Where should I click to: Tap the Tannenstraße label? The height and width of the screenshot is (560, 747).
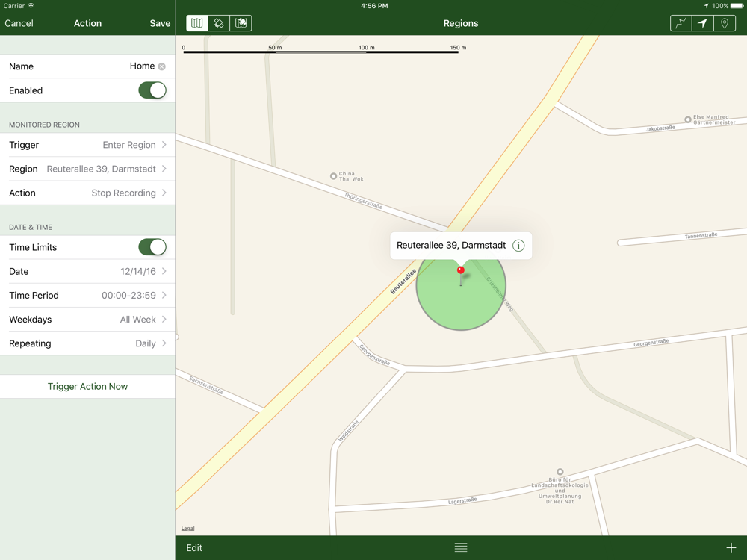click(x=701, y=235)
